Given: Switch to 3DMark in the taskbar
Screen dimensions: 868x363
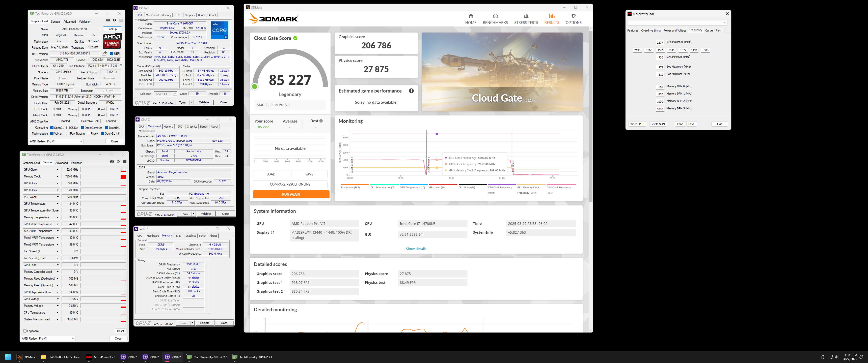Looking at the screenshot, I should pos(26,357).
